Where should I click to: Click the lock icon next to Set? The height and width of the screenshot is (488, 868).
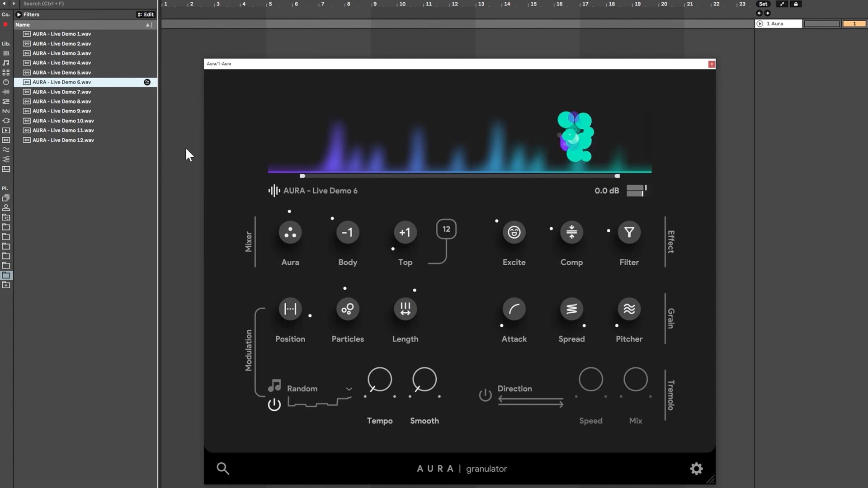[x=796, y=4]
